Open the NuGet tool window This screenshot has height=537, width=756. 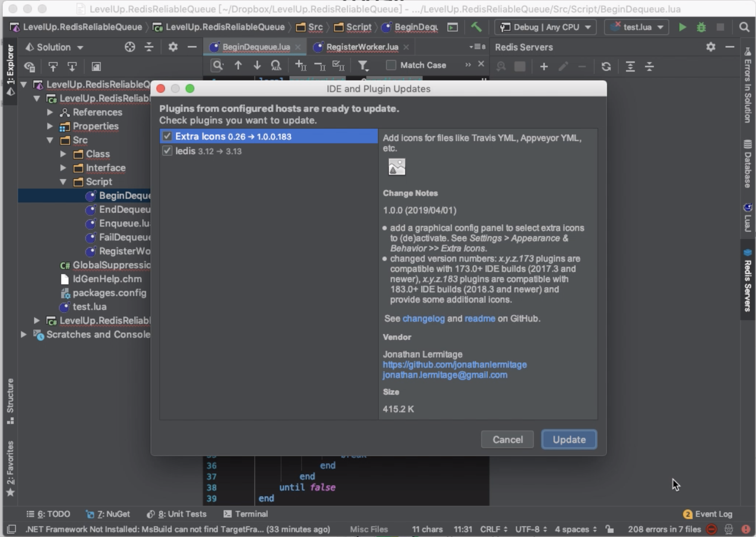(x=108, y=514)
